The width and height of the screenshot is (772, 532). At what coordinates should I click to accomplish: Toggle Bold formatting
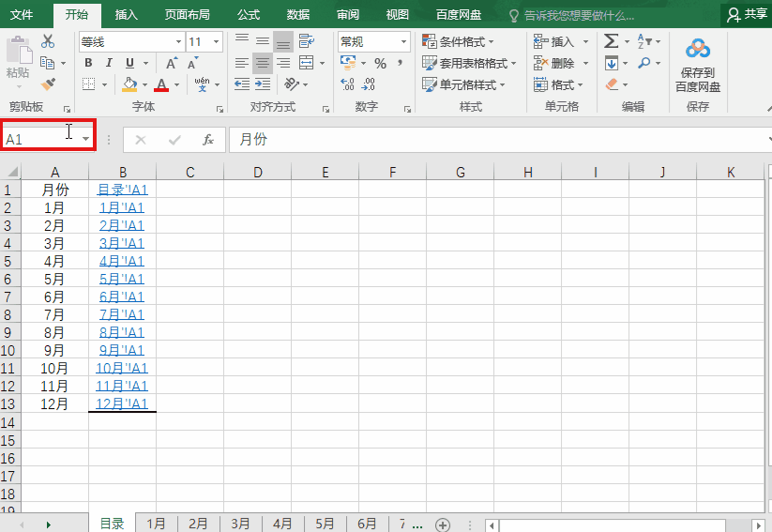coord(88,63)
